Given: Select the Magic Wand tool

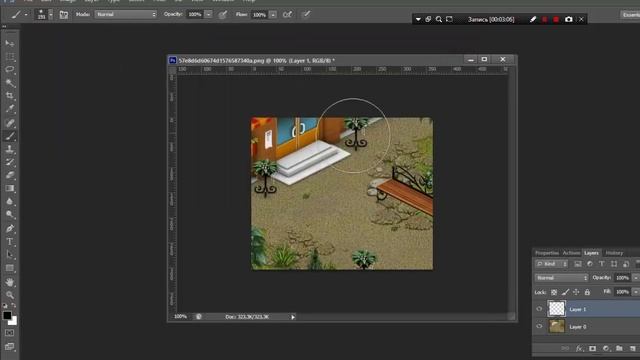Looking at the screenshot, I should pyautogui.click(x=10, y=83).
